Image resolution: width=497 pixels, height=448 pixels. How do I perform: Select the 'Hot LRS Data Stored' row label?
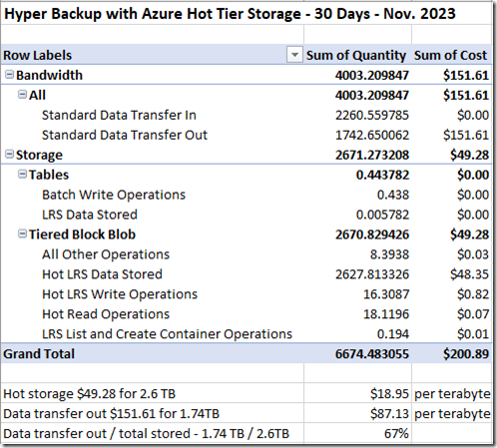pyautogui.click(x=102, y=274)
